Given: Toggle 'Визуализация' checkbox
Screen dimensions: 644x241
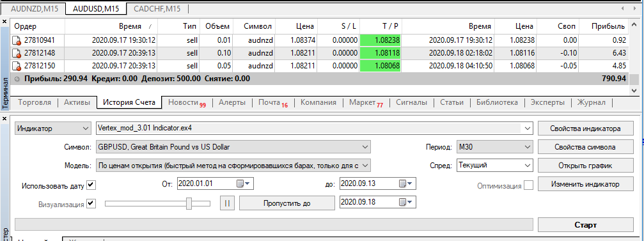Looking at the screenshot, I should 91,204.
